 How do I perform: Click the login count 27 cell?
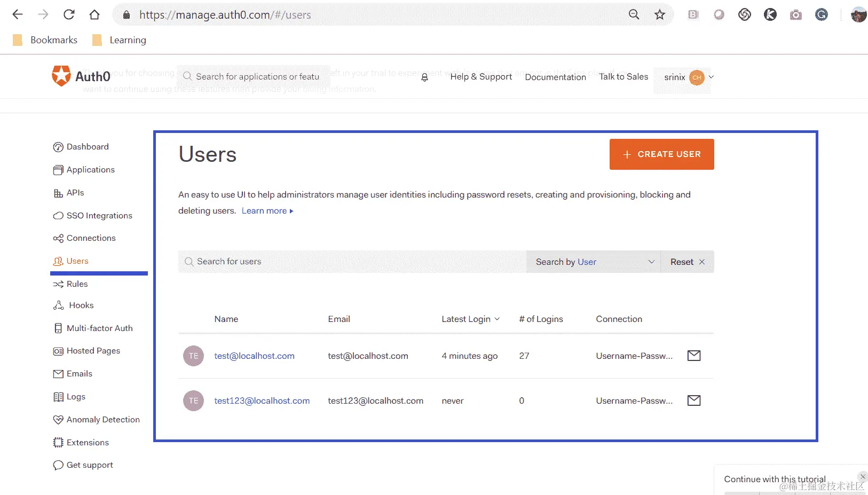524,356
